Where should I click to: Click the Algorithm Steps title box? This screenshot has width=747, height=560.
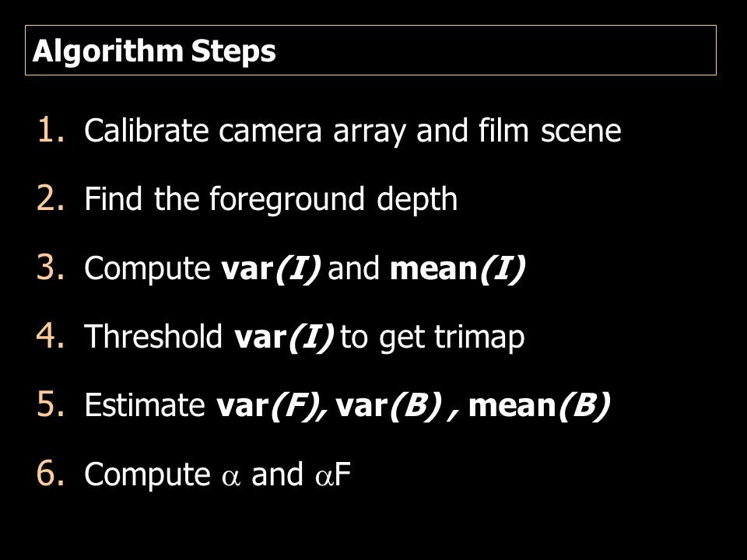pos(370,50)
